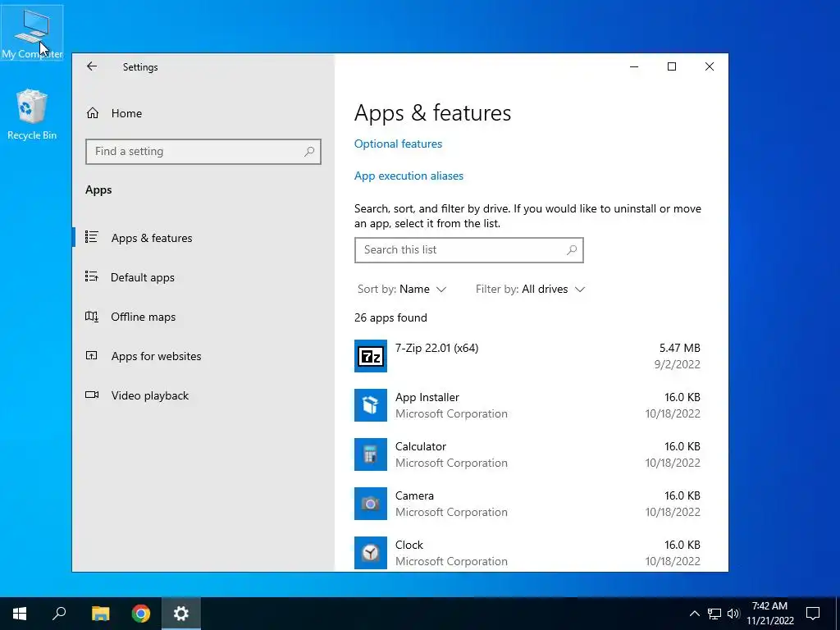Click the 7-Zip app icon
This screenshot has height=630, width=840.
[371, 356]
